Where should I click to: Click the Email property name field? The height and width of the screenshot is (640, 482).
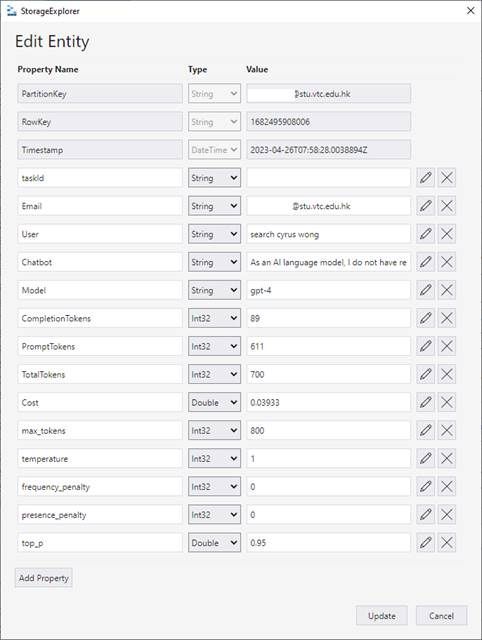pyautogui.click(x=100, y=206)
